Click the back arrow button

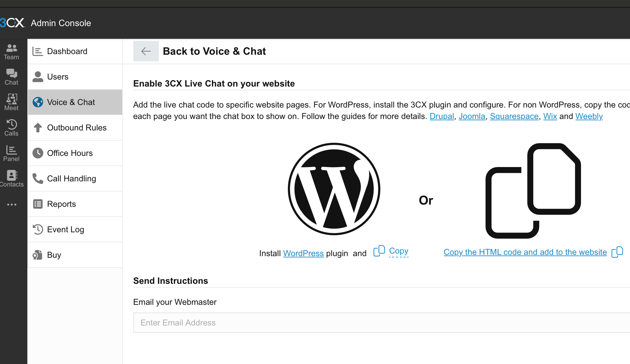[x=146, y=51]
